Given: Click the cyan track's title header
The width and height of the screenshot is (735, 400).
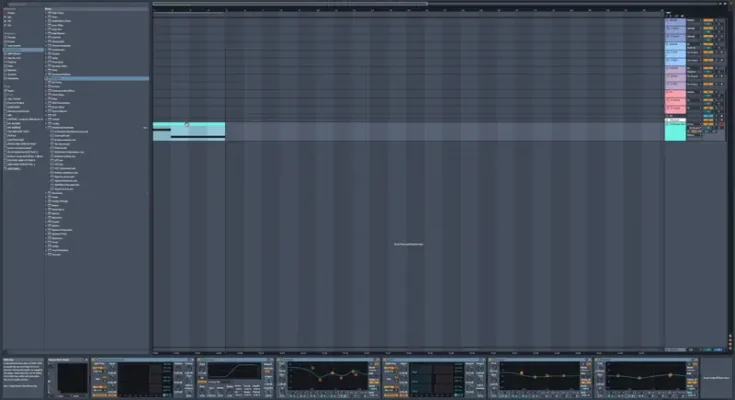Looking at the screenshot, I should click(676, 121).
